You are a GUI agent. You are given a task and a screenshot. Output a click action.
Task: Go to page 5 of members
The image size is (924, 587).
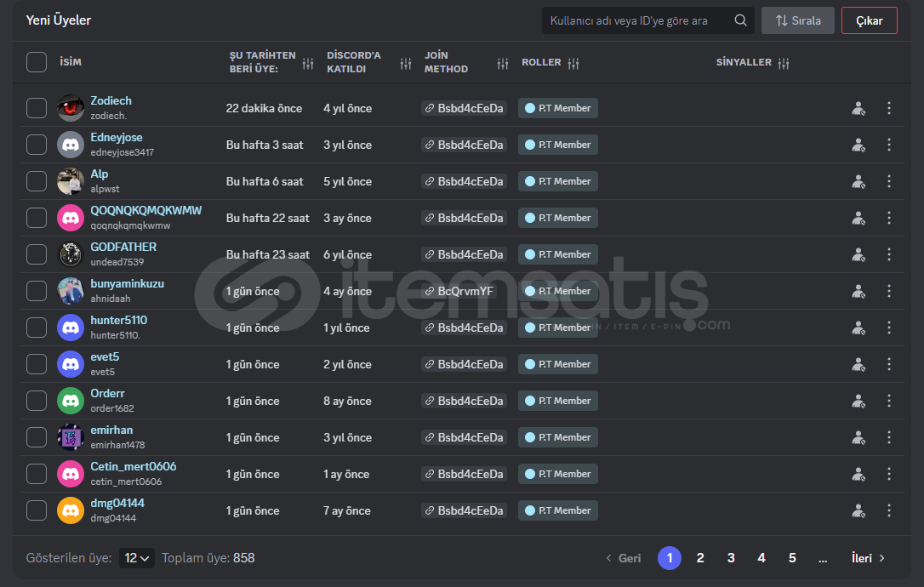tap(792, 558)
